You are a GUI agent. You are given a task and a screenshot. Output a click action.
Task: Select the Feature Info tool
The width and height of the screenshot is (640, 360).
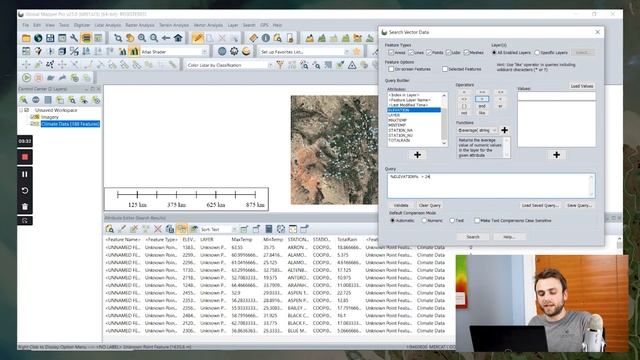pos(266,38)
